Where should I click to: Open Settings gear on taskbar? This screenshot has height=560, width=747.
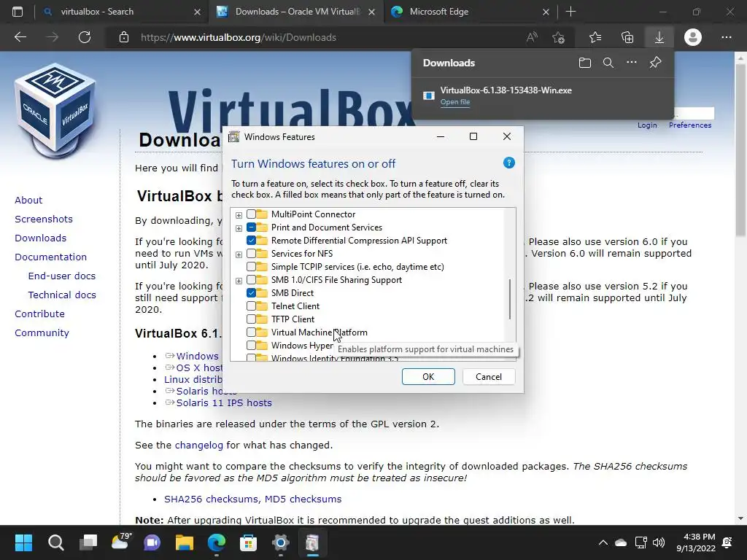coord(281,542)
